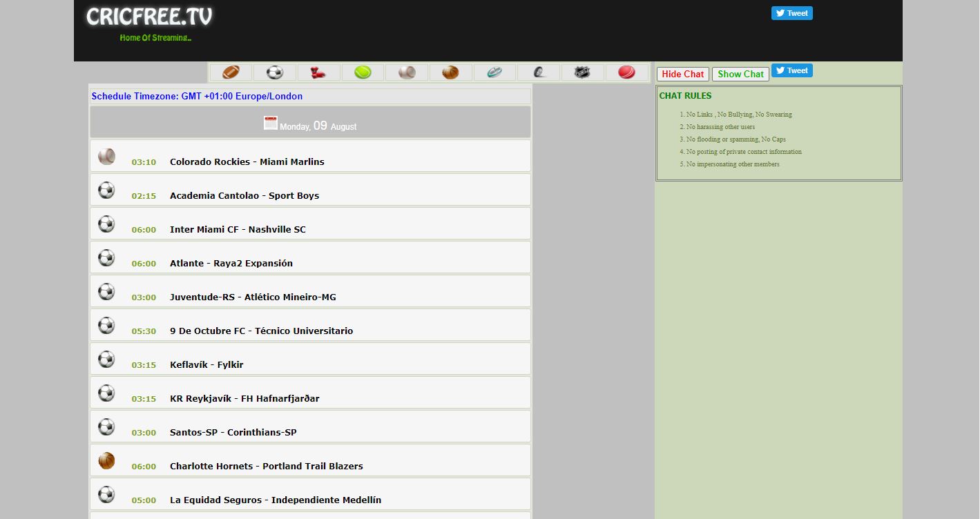Click the 05:00 time on La Equidad row
The image size is (980, 519).
(144, 500)
